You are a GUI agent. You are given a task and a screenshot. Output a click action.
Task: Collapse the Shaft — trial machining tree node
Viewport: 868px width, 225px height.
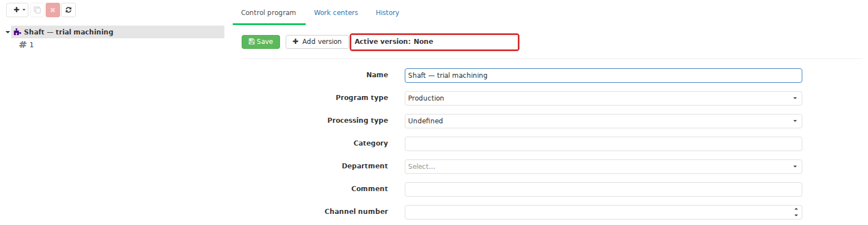coord(8,32)
